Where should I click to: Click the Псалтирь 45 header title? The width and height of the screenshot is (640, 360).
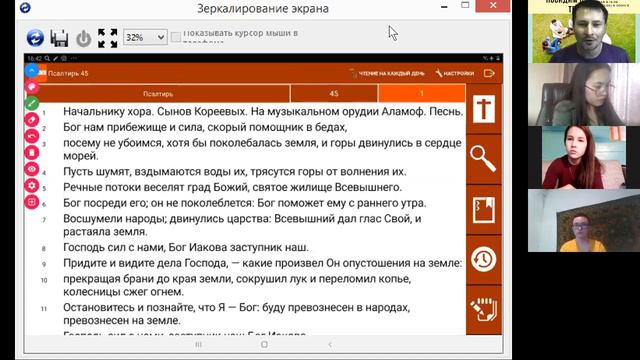pyautogui.click(x=68, y=73)
